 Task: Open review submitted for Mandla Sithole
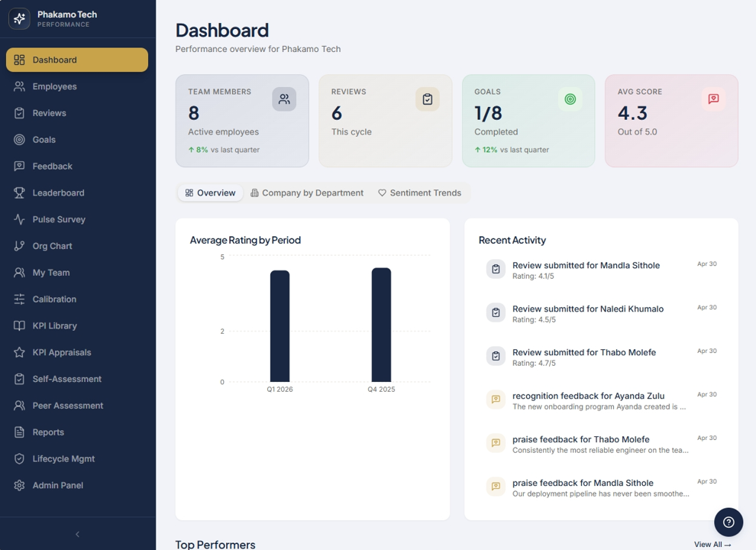tap(601, 270)
